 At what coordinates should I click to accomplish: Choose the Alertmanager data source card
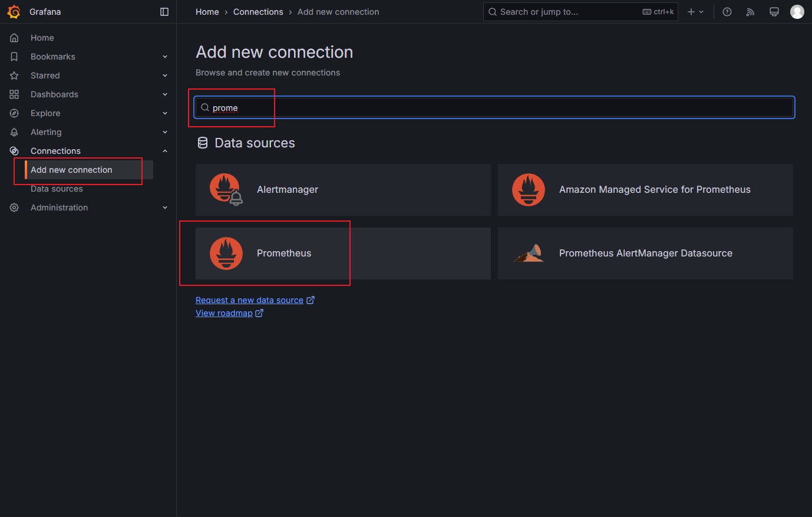click(x=343, y=190)
